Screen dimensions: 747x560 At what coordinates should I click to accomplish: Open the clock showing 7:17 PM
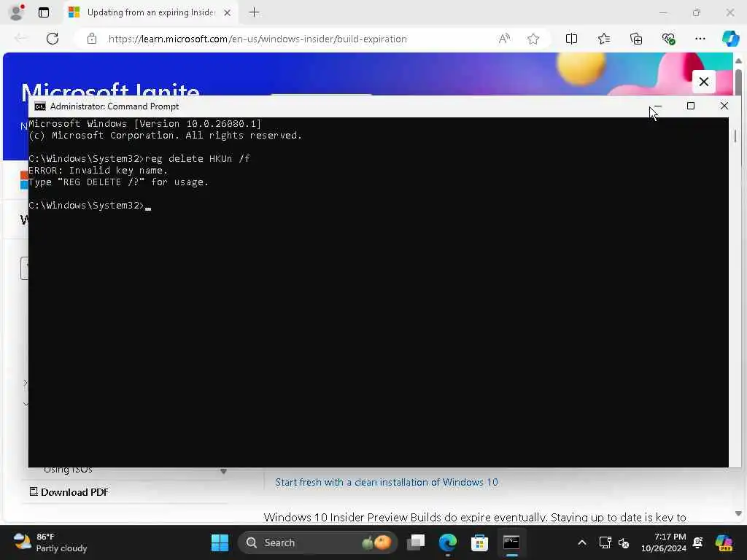coord(663,542)
